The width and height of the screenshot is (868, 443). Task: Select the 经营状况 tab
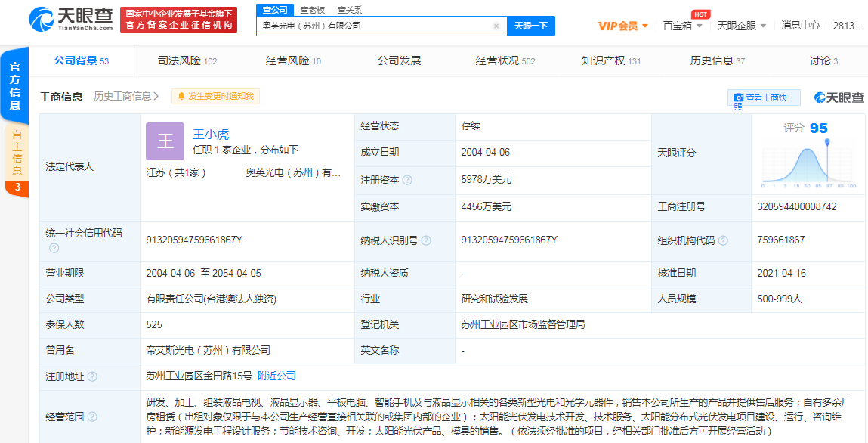pyautogui.click(x=505, y=61)
